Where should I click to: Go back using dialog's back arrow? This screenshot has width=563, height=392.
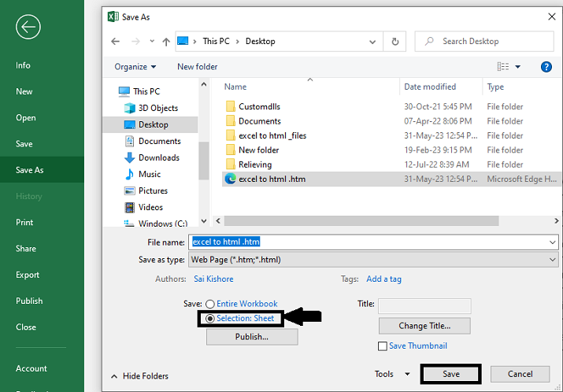115,42
